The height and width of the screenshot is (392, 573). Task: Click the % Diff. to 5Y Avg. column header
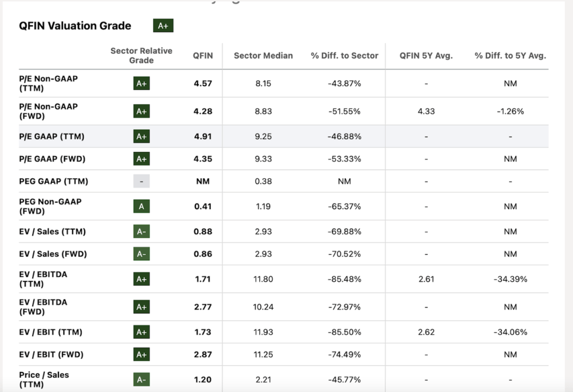510,56
